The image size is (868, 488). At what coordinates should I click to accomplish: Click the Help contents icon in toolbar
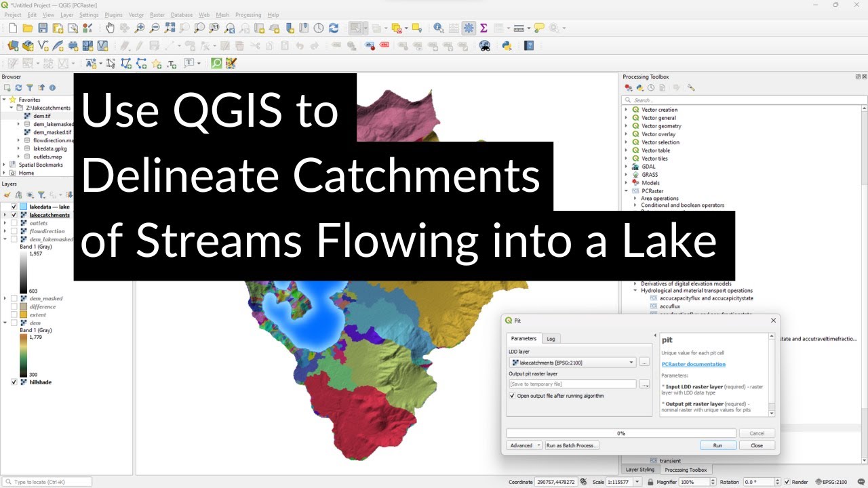click(530, 46)
